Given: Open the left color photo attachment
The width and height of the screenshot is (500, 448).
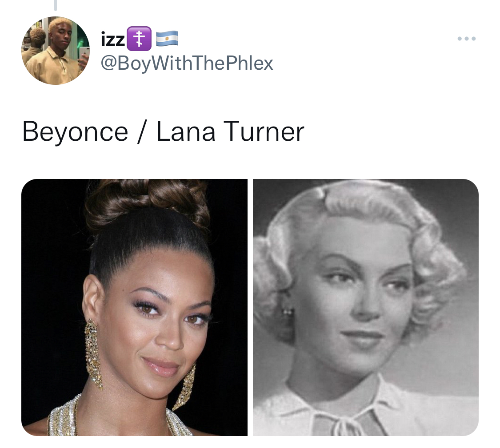Looking at the screenshot, I should point(134,307).
